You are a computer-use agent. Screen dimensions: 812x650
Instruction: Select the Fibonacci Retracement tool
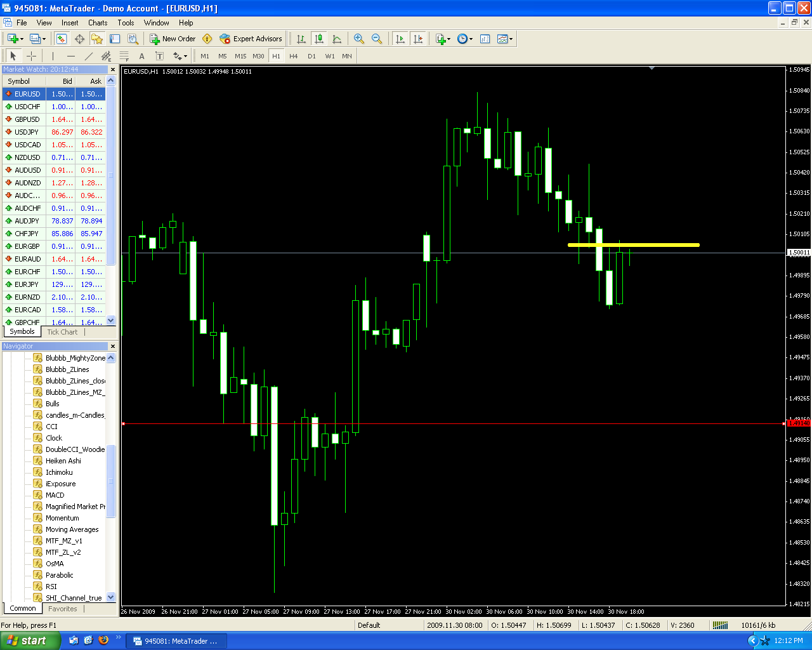tap(124, 56)
